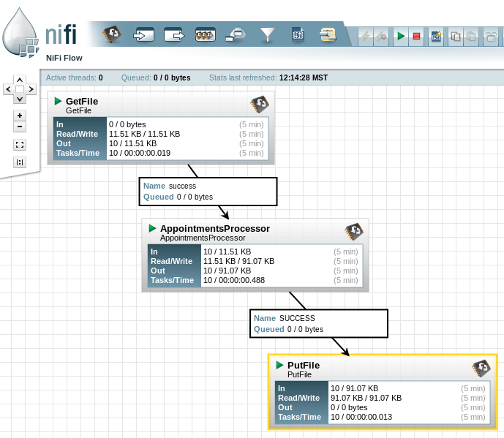Select the Remote Process Group icon

(x=236, y=34)
